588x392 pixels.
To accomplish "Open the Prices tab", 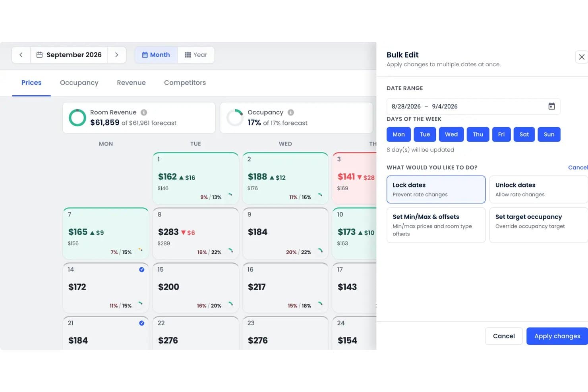I will (31, 83).
